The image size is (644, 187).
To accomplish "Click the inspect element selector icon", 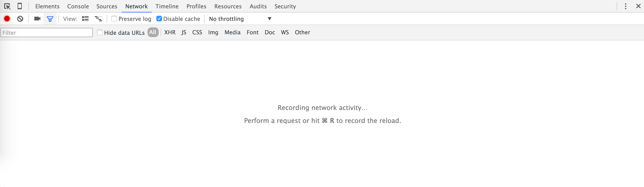I will 7,6.
